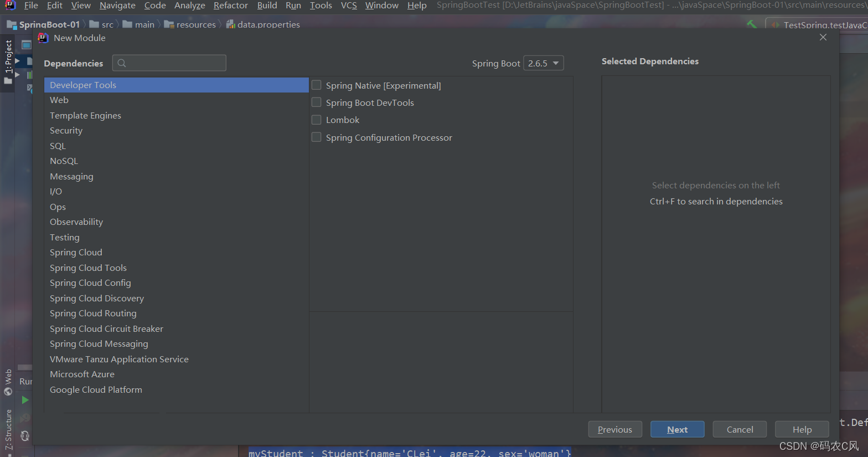This screenshot has width=868, height=457.
Task: Open the Z: Structure tool window tab
Action: (8, 429)
